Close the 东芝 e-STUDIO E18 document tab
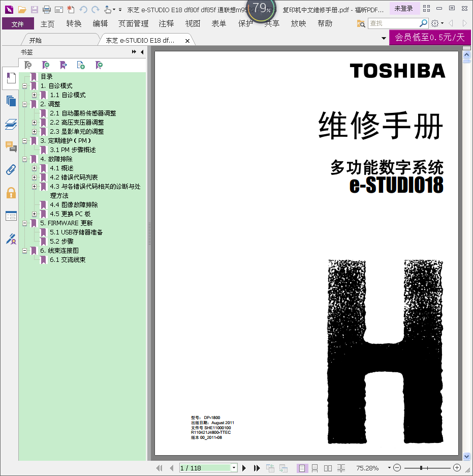 pyautogui.click(x=187, y=41)
